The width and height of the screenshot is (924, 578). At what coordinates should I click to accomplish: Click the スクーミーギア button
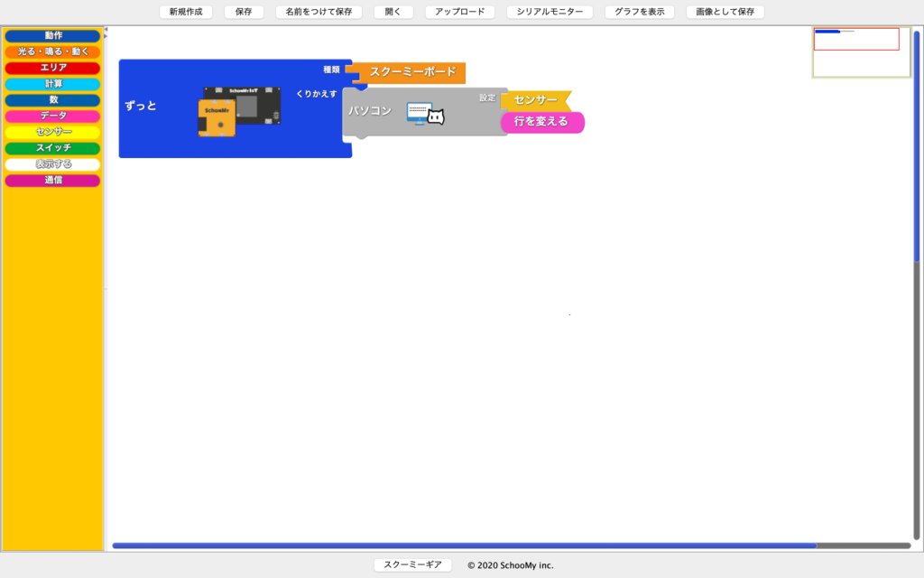[412, 565]
